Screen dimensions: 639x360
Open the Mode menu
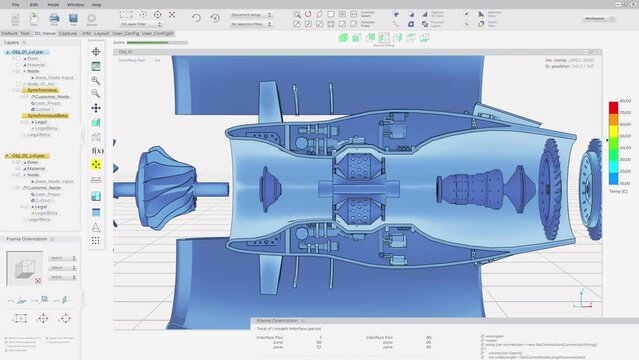coord(53,5)
